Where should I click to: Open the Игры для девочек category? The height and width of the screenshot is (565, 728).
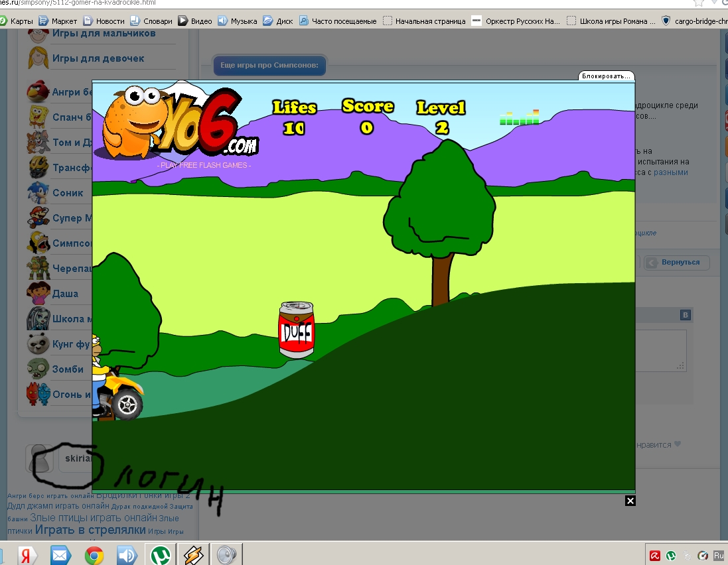[98, 58]
